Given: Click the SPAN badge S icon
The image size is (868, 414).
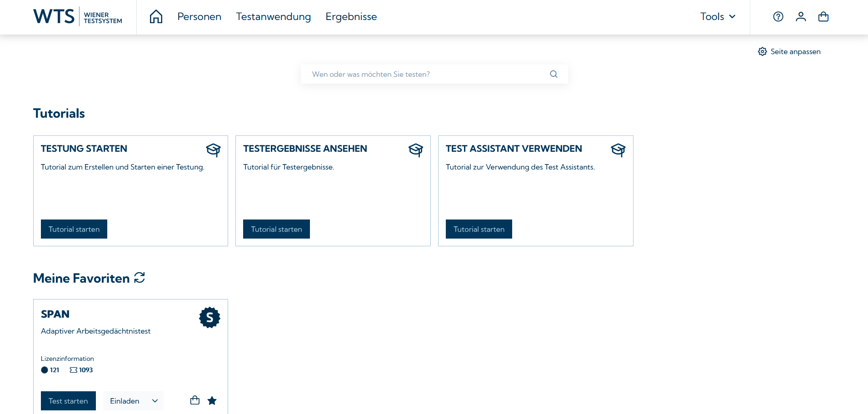Looking at the screenshot, I should point(210,318).
